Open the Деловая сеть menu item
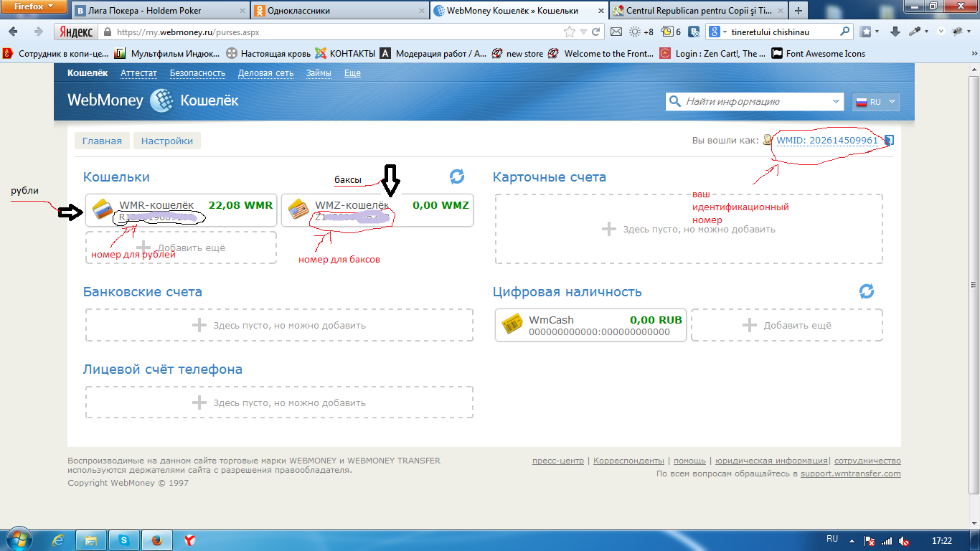This screenshot has height=551, width=980. [265, 73]
